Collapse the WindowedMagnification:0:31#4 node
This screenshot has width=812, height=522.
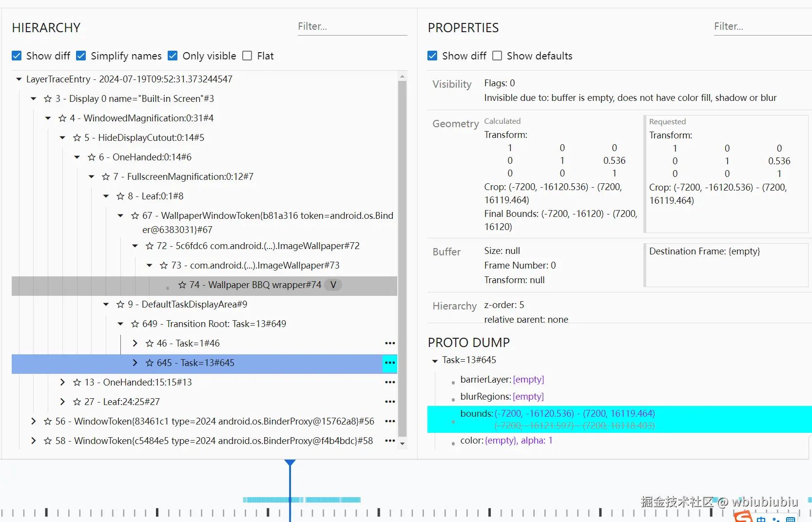pos(48,118)
